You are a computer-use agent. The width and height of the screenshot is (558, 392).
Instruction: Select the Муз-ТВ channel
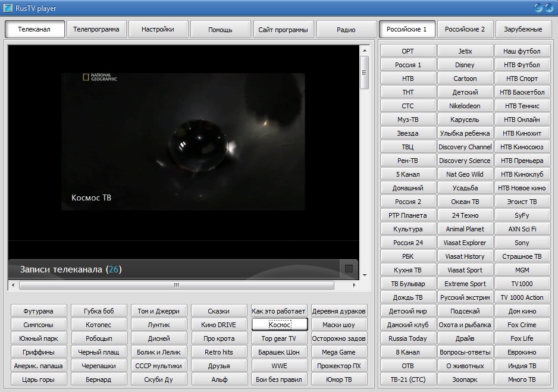(408, 120)
